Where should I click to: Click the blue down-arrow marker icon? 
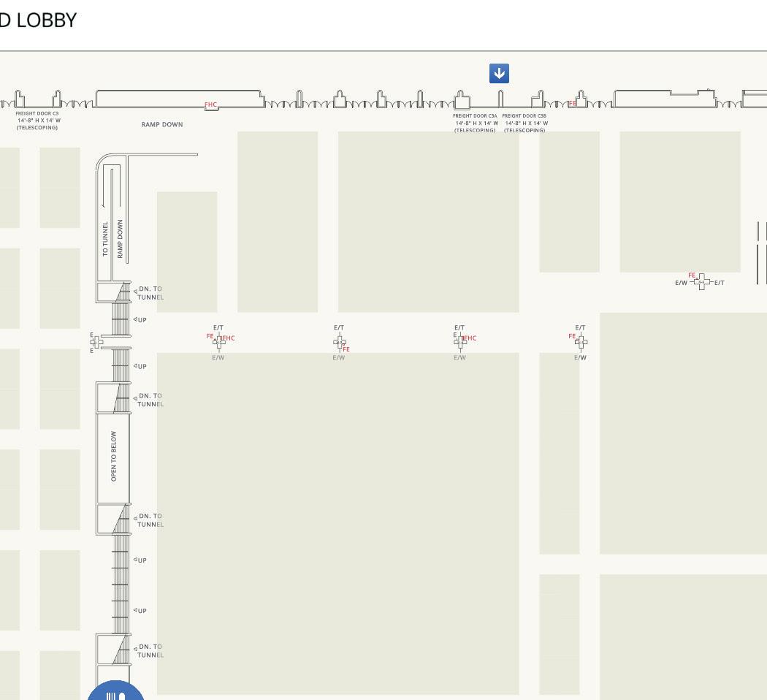point(499,73)
